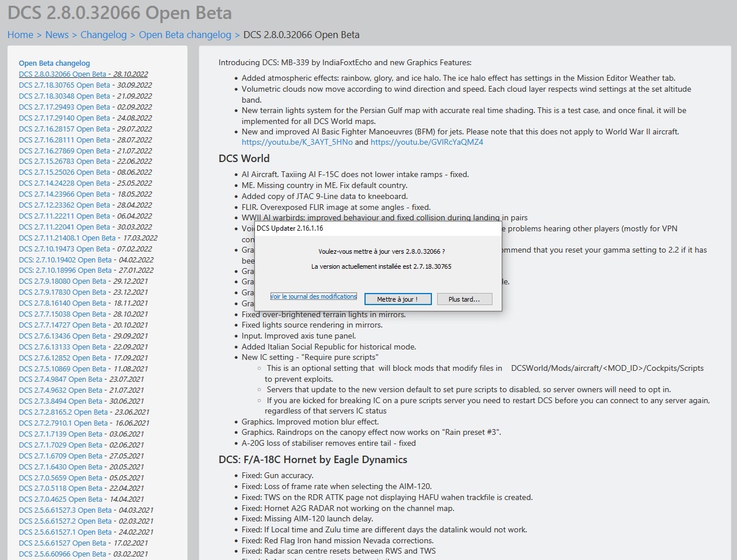Select DCS 2.8.0.32066 Open Beta in sidebar
Image resolution: width=737 pixels, height=560 pixels.
click(62, 74)
